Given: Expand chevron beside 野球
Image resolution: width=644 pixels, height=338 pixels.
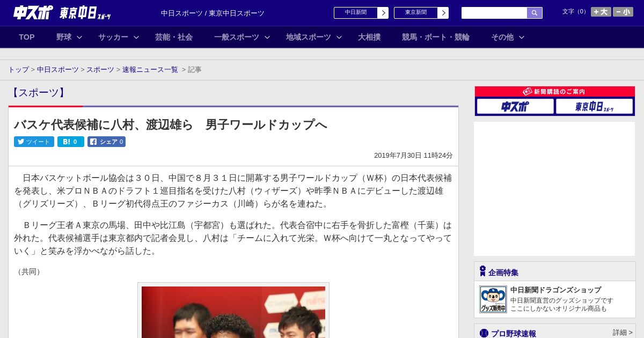Looking at the screenshot, I should (x=79, y=38).
